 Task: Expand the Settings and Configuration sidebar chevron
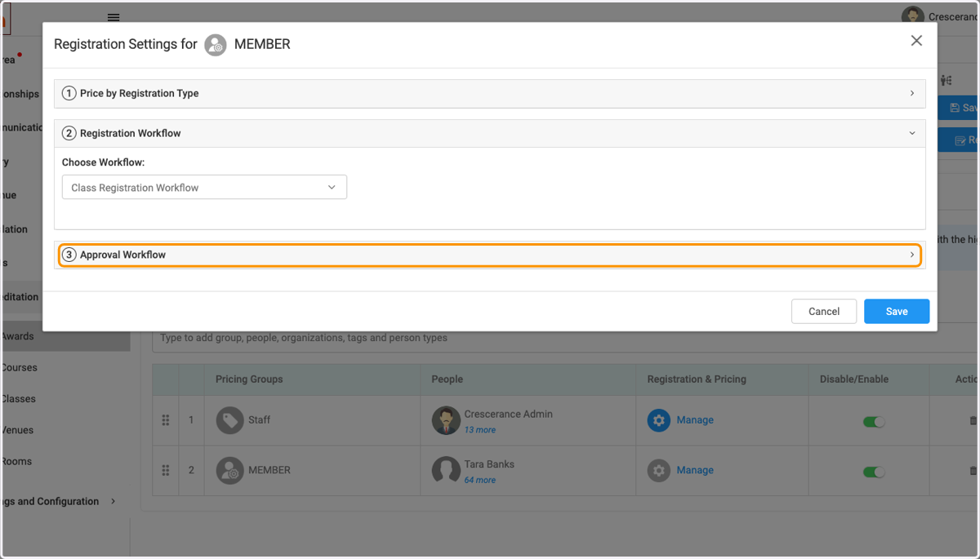113,501
